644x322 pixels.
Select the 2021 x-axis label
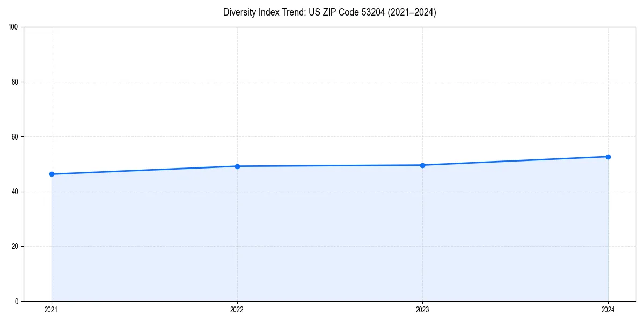[51, 310]
